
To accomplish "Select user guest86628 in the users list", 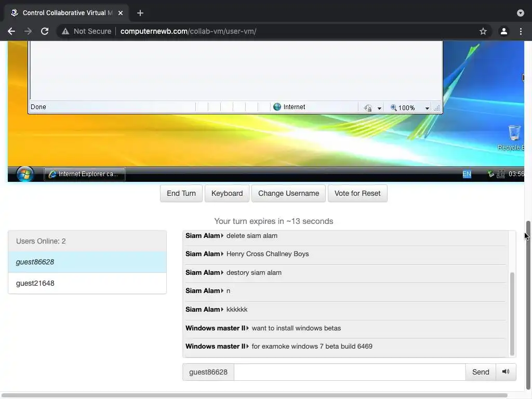I will pos(87,262).
